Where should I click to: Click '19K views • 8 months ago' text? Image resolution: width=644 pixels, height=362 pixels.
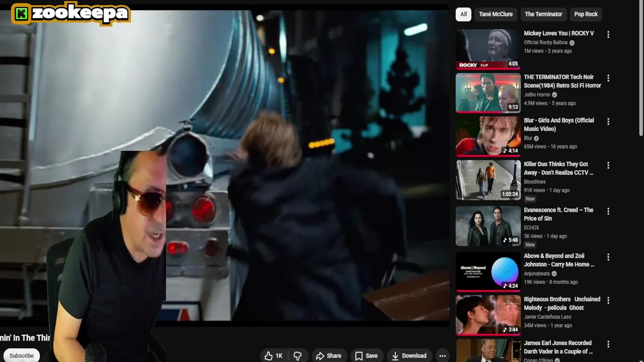tap(550, 282)
